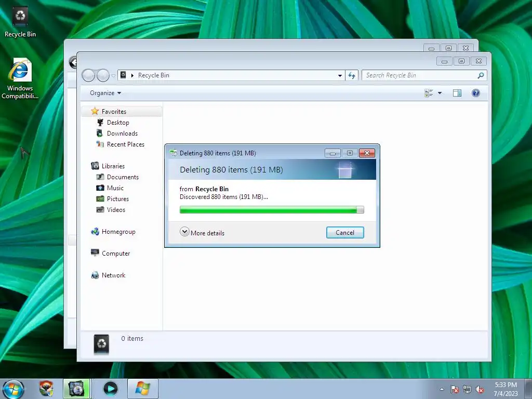532x399 pixels.
Task: Maximize the Recycle Bin Explorer window
Action: [461, 61]
